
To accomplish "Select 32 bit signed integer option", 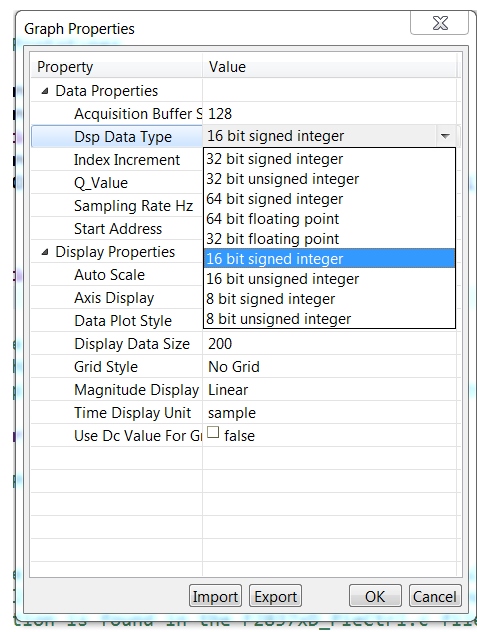I will pos(329,159).
